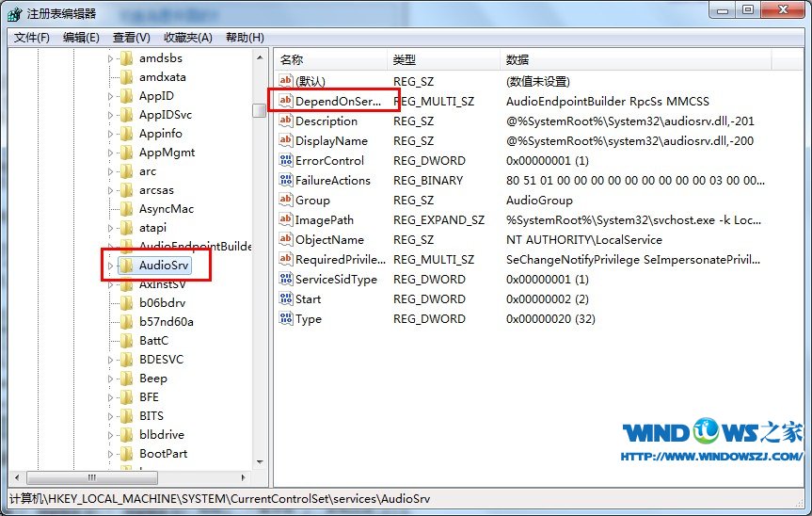Screen dimensions: 812x516
Task: Expand the AppID key arrow
Action: 110,96
